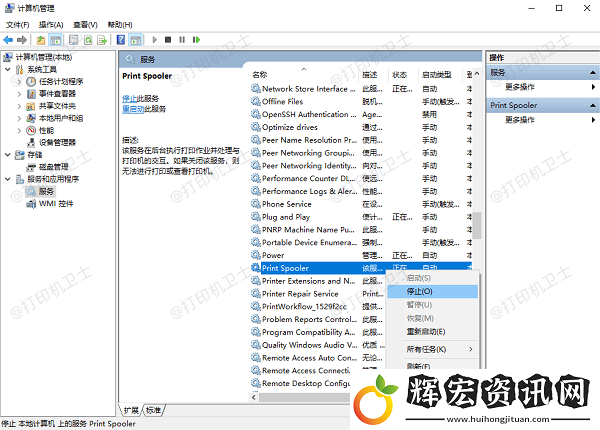Select the Optimize drives service row
600x430 pixels.
361,127
